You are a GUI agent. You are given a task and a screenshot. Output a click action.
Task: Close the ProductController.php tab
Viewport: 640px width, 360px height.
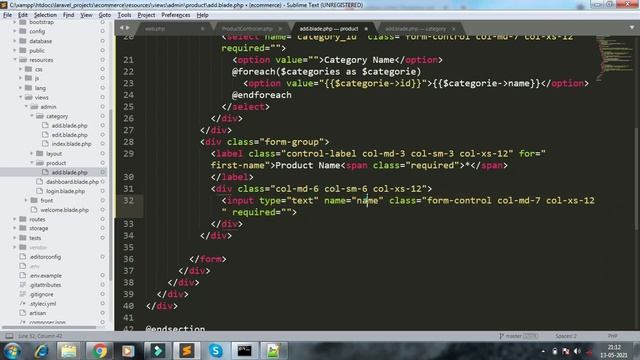click(x=280, y=29)
